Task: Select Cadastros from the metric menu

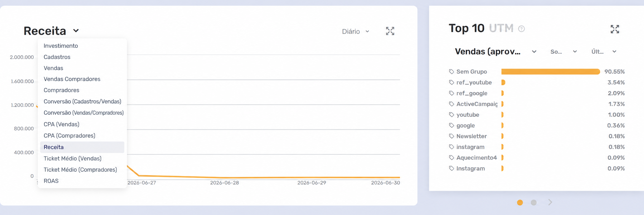Action: click(82, 57)
